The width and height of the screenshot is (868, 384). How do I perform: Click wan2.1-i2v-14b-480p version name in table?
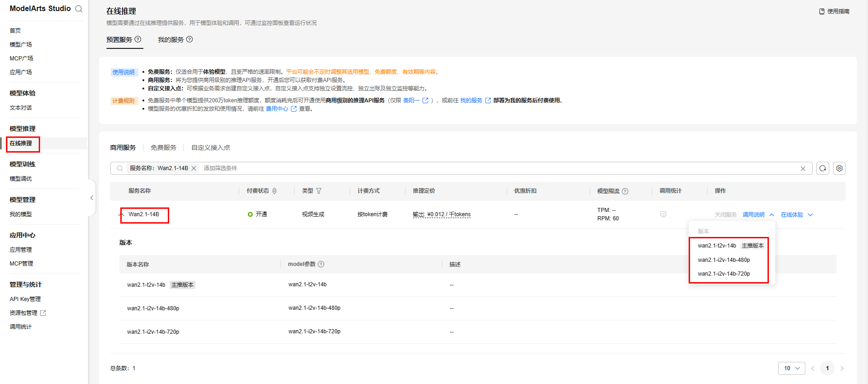(x=153, y=308)
